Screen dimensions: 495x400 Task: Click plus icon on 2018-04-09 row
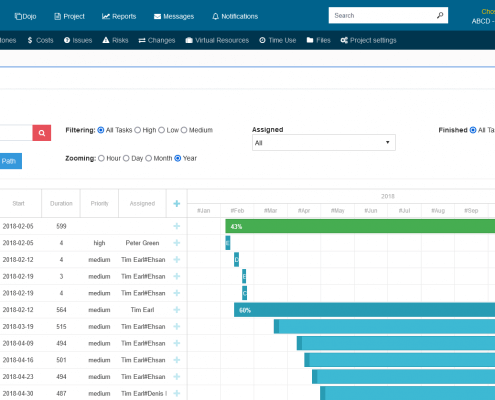click(x=177, y=343)
